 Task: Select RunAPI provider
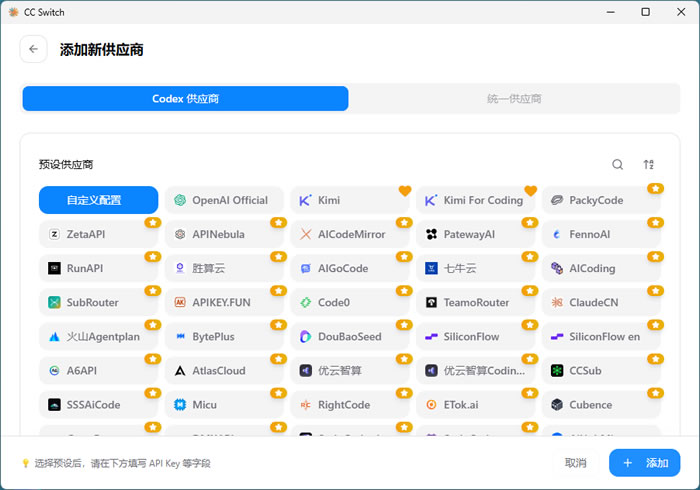(99, 268)
